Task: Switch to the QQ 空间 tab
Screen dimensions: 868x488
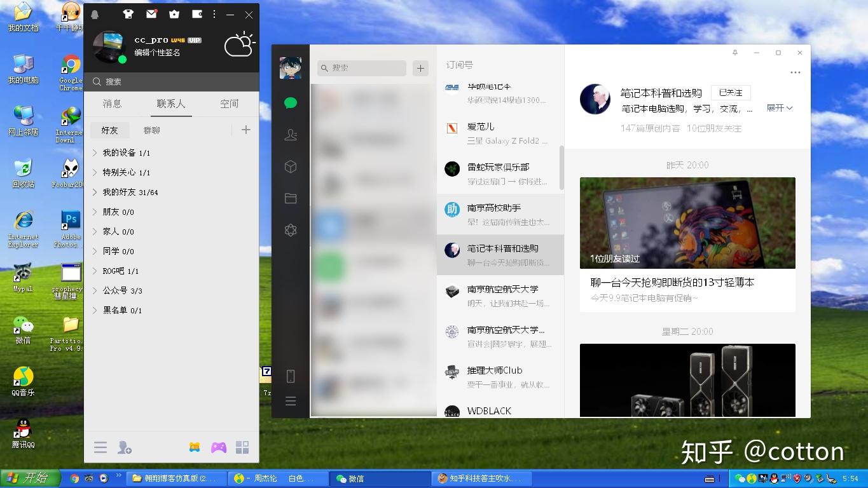Action: click(229, 104)
